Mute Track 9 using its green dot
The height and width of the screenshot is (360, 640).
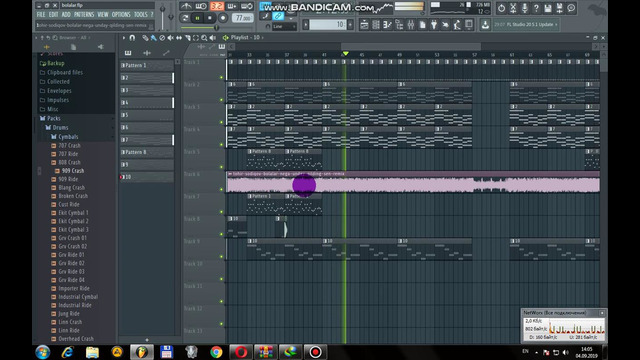tap(221, 257)
